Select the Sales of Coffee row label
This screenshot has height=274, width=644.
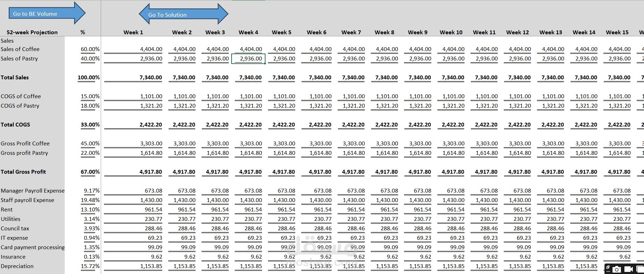[x=20, y=49]
